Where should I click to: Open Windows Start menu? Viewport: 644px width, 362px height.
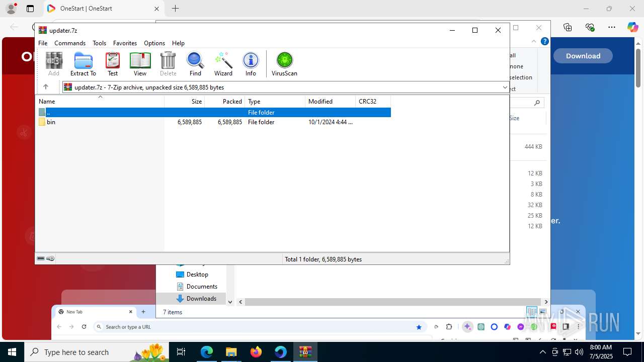click(x=12, y=352)
